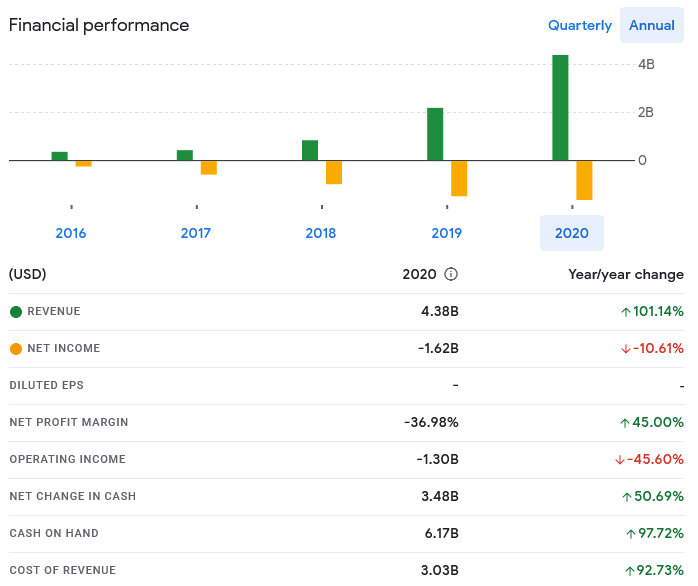Click the red down arrow beside -45.60%
Screen dimensions: 698x586
[x=620, y=460]
